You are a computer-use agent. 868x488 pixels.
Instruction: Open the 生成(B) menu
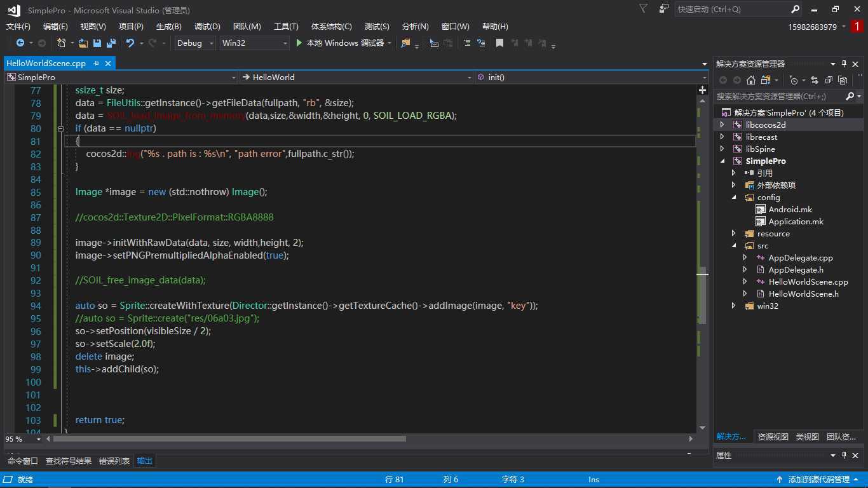coord(169,27)
